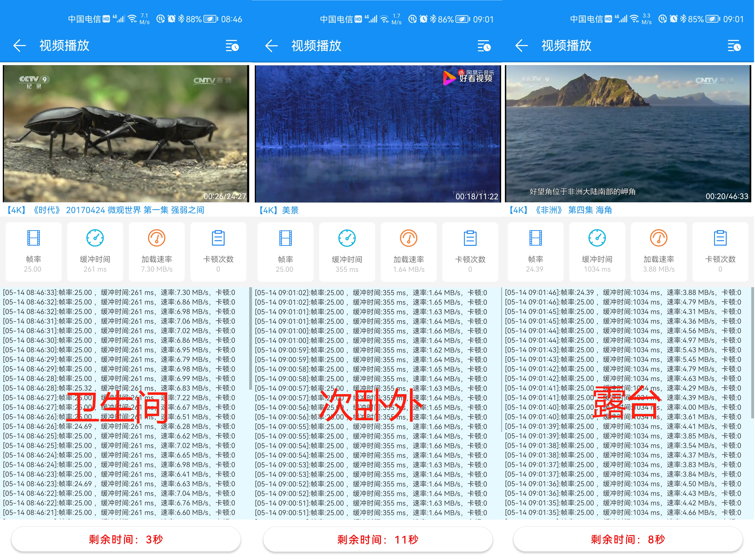Tap the back arrow on the middle screen
Image resolution: width=755 pixels, height=560 pixels.
[x=271, y=46]
